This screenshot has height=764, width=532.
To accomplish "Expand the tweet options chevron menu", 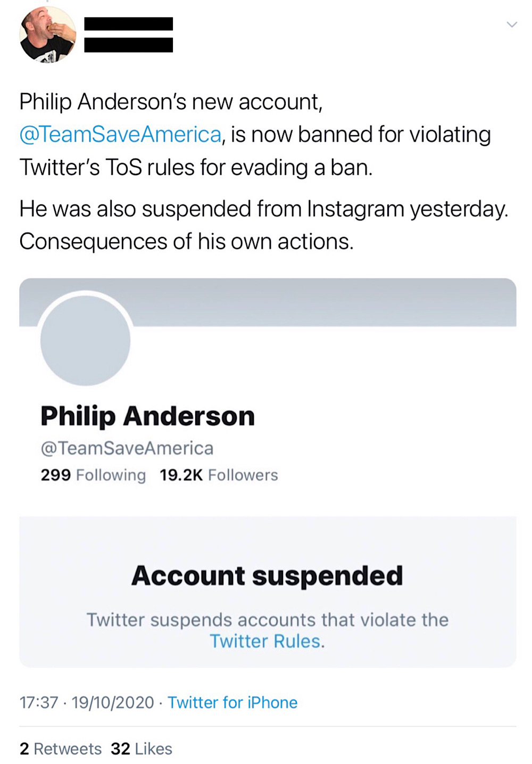I will pyautogui.click(x=512, y=24).
